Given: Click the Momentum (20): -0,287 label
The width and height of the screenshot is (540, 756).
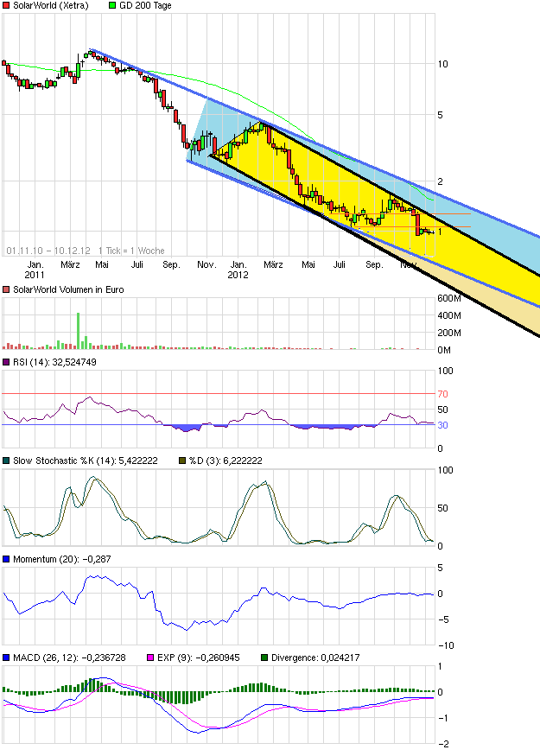Looking at the screenshot, I should click(x=61, y=559).
